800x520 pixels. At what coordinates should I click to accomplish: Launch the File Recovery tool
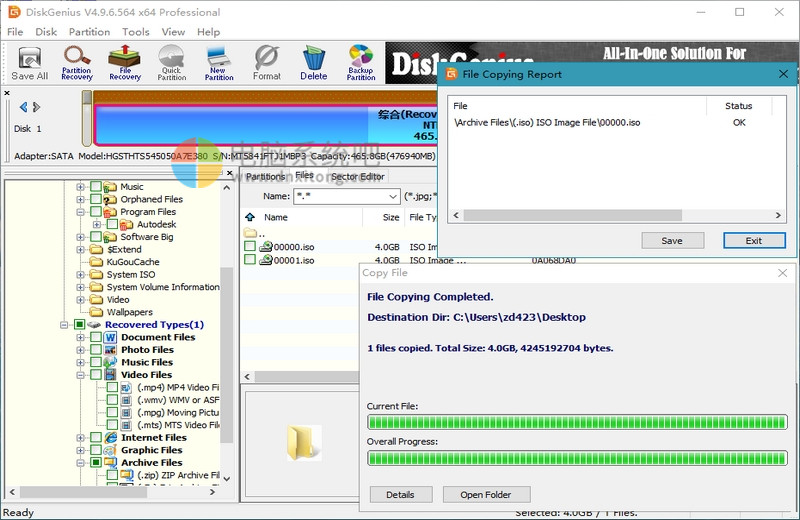[125, 62]
